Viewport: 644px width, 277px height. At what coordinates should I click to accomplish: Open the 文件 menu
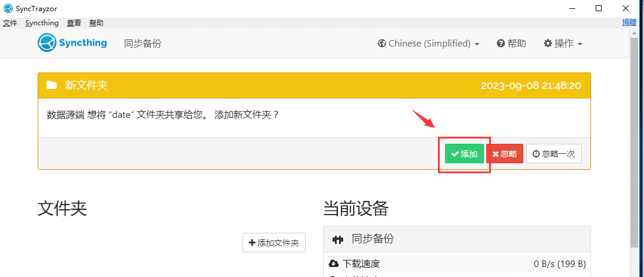[10, 23]
